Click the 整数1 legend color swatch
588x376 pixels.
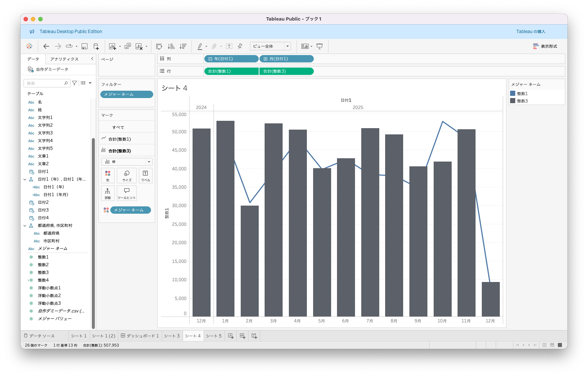[x=513, y=94]
